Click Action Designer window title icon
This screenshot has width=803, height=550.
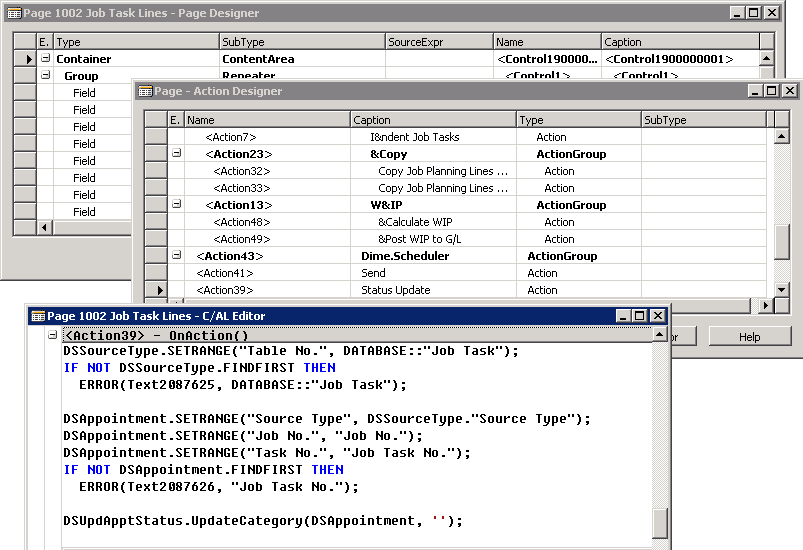coord(145,91)
